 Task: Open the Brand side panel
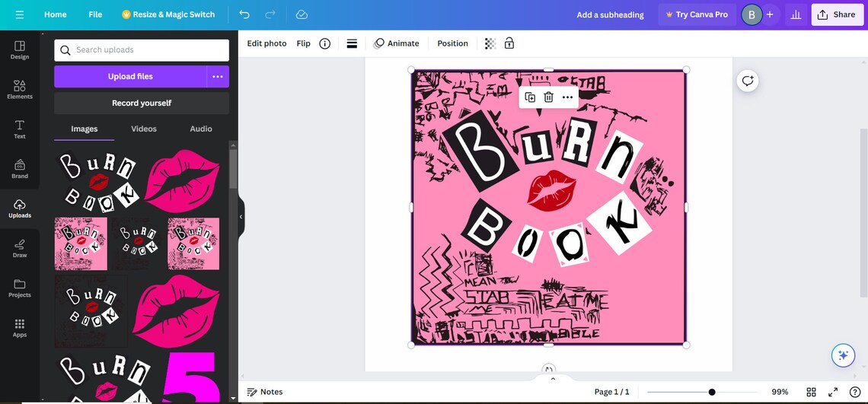tap(19, 170)
